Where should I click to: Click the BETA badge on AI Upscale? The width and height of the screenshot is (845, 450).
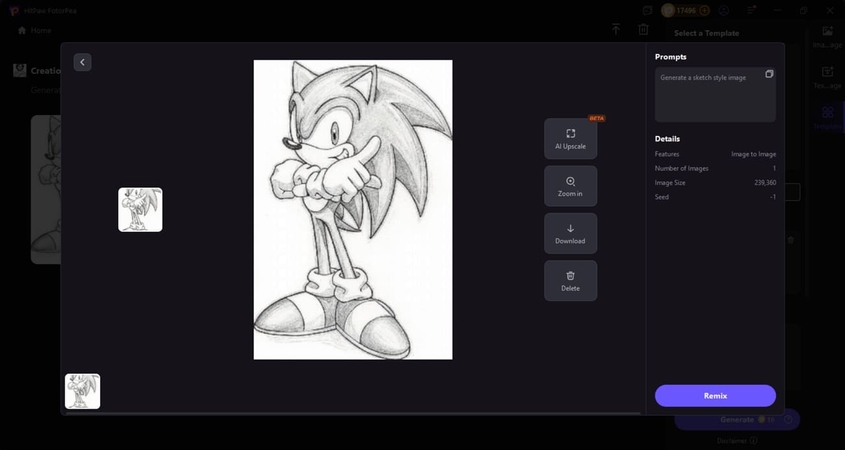(x=597, y=118)
